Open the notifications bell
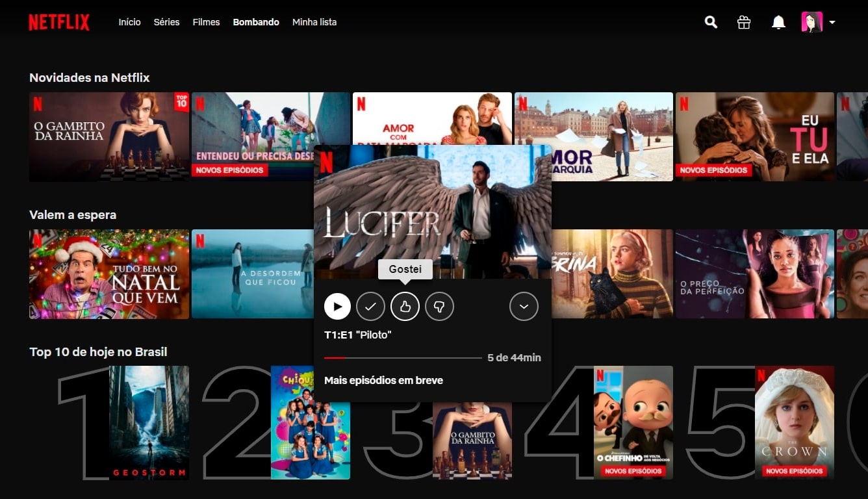Image resolution: width=868 pixels, height=499 pixels. coord(778,22)
